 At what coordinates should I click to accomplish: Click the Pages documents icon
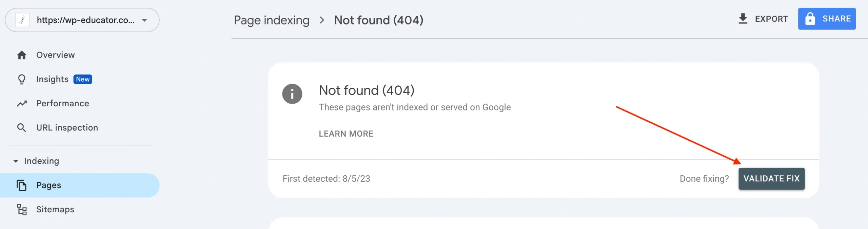22,185
